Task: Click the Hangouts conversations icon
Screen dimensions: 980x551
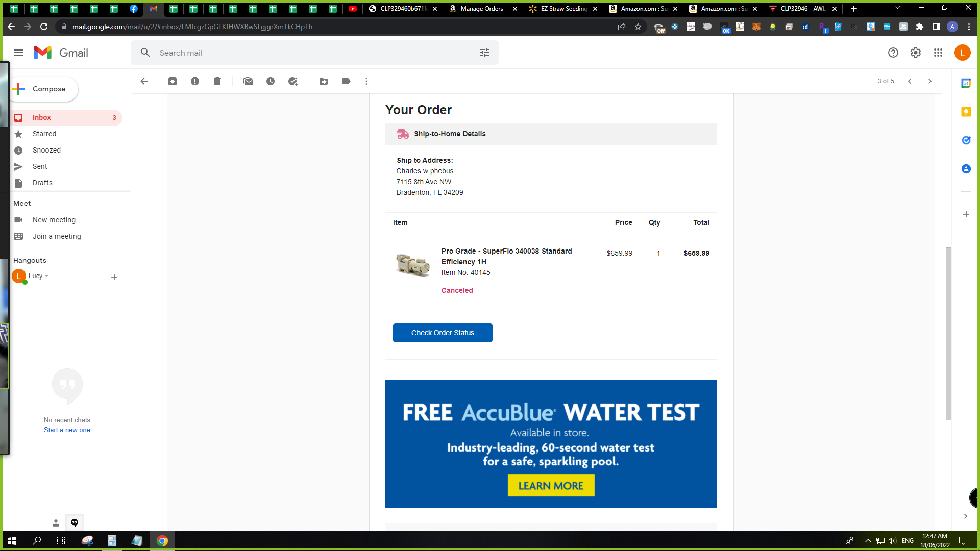Action: tap(75, 522)
